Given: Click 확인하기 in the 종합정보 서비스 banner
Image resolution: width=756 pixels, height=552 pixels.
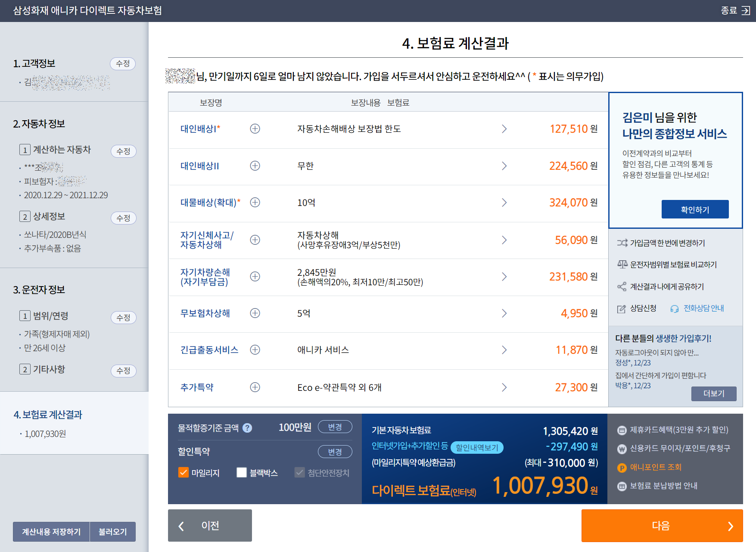Looking at the screenshot, I should pyautogui.click(x=695, y=209).
